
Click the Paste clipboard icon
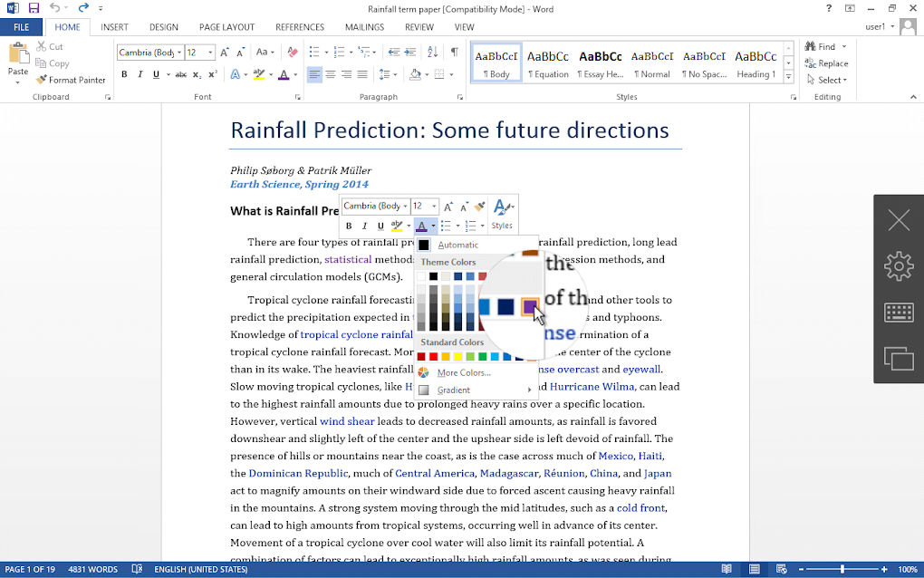[x=18, y=53]
